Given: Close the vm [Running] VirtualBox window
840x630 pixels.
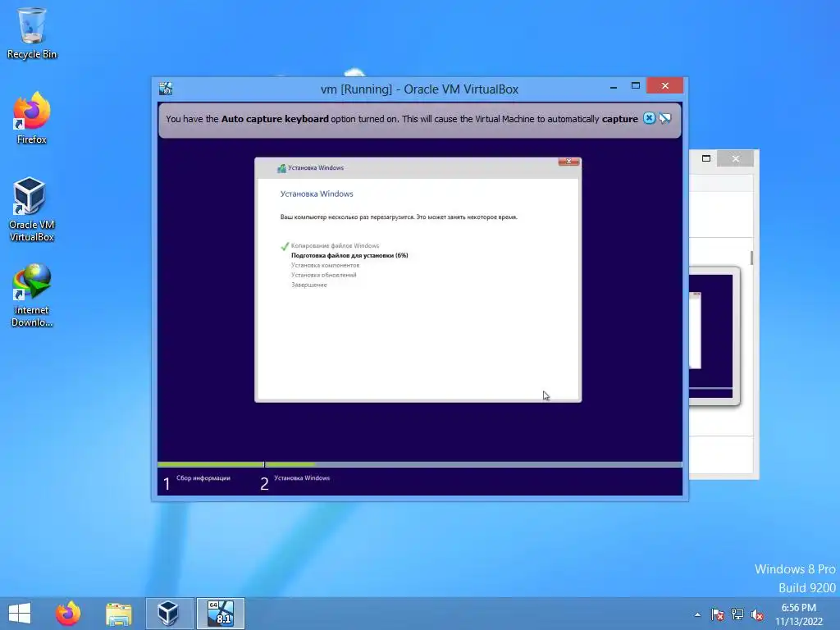Looking at the screenshot, I should pyautogui.click(x=664, y=85).
